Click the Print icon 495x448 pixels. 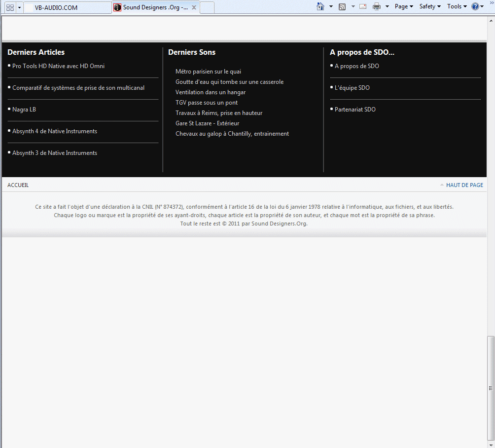pos(377,6)
